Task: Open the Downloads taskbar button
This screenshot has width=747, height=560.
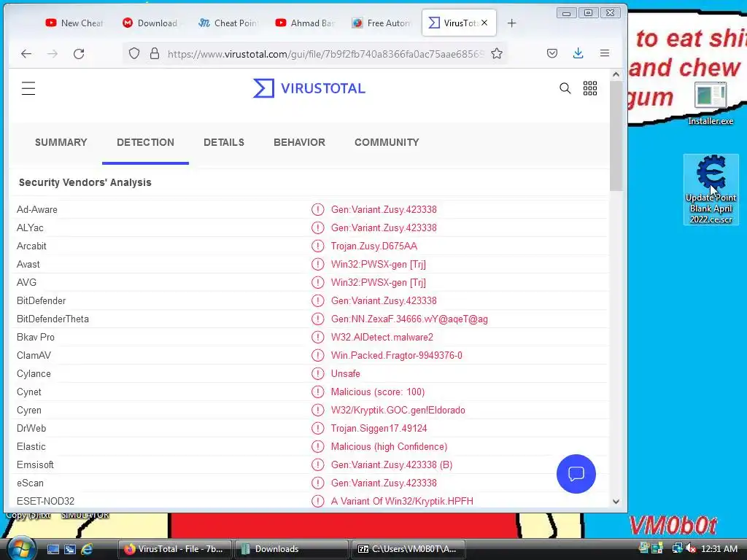Action: pos(290,549)
